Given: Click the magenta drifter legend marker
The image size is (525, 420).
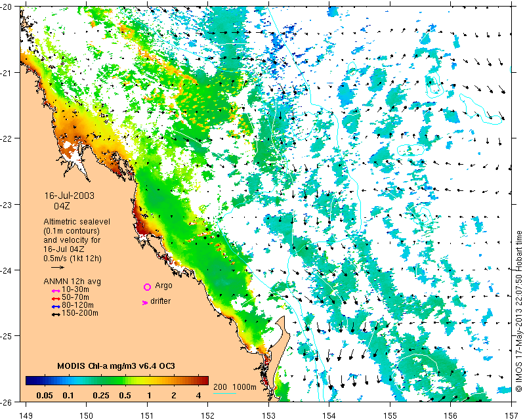Looking at the screenshot, I should point(145,303).
